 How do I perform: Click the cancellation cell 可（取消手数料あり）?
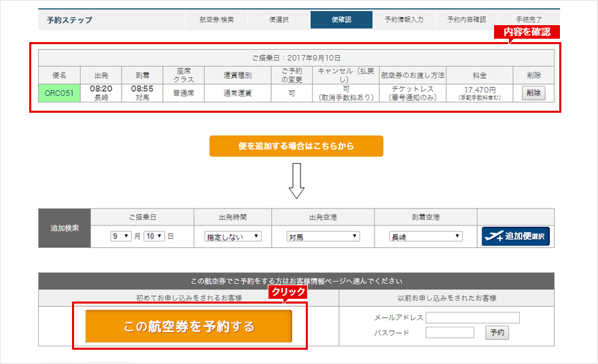346,93
